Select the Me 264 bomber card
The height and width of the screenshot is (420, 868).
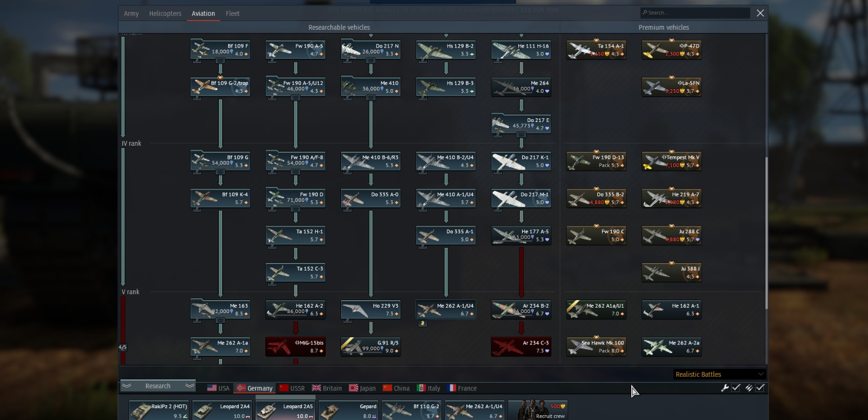pyautogui.click(x=520, y=87)
